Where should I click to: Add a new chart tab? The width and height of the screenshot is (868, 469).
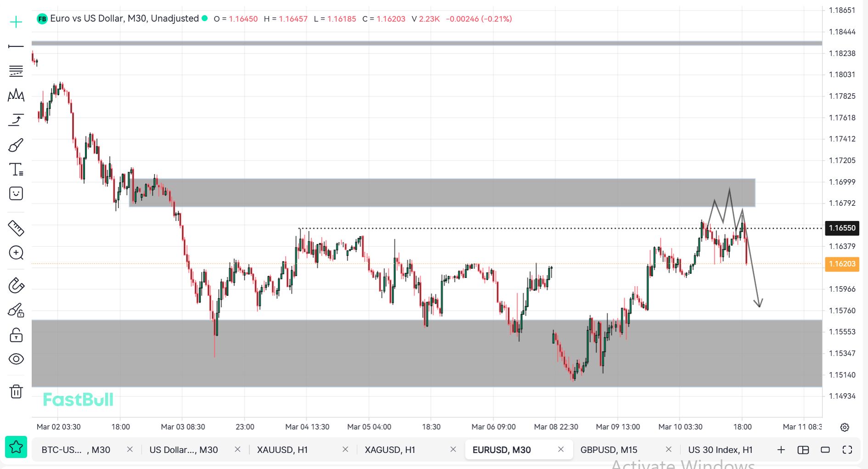click(781, 450)
